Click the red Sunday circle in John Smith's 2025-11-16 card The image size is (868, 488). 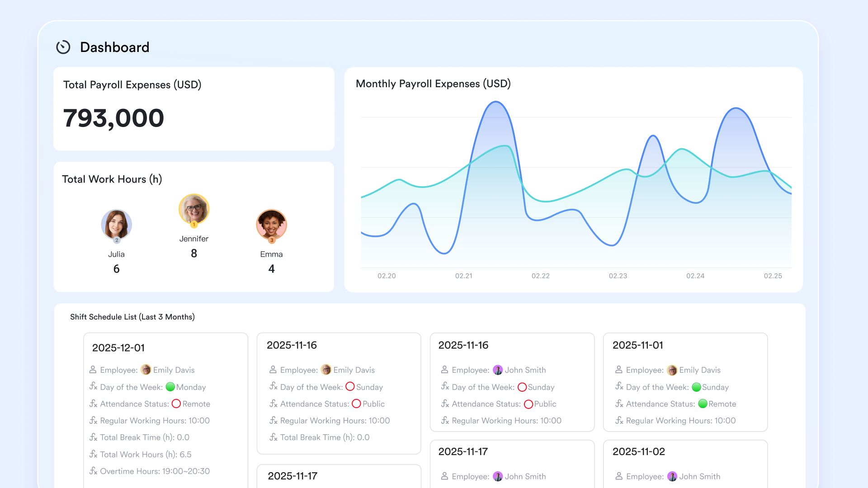click(522, 387)
